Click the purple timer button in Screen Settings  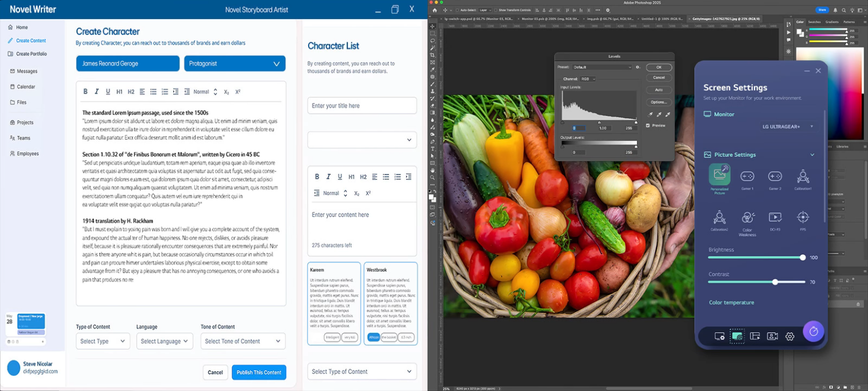tap(813, 331)
